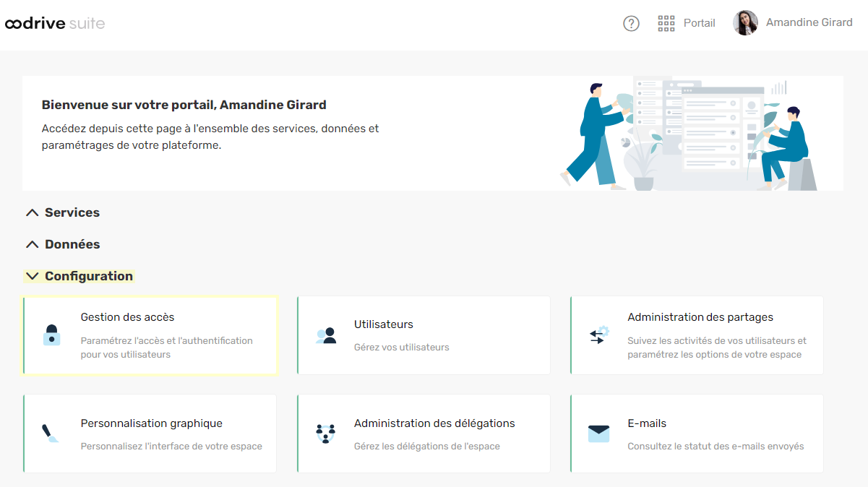Expand the Données section chevron
Screen dimensions: 868x487
tap(32, 244)
